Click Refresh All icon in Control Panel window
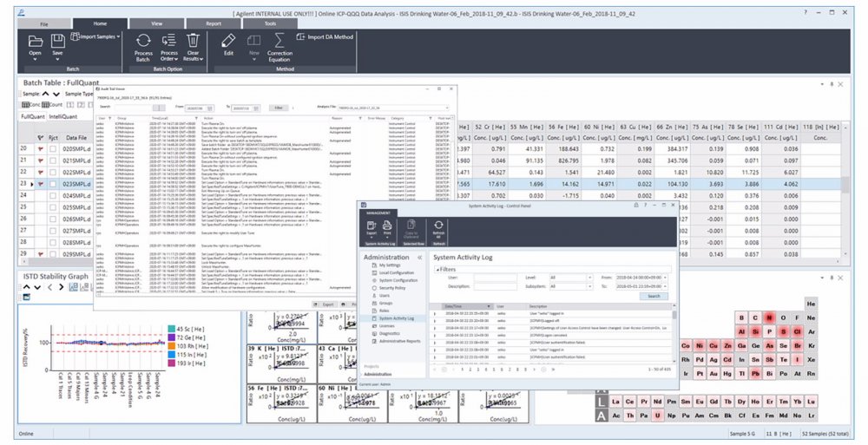The width and height of the screenshot is (868, 445). coord(438,226)
